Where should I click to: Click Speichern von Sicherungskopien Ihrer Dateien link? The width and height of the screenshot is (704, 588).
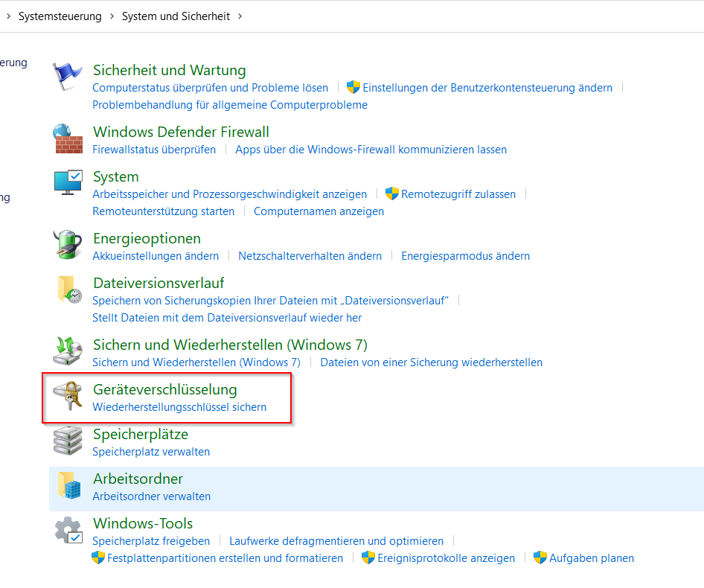pos(270,301)
